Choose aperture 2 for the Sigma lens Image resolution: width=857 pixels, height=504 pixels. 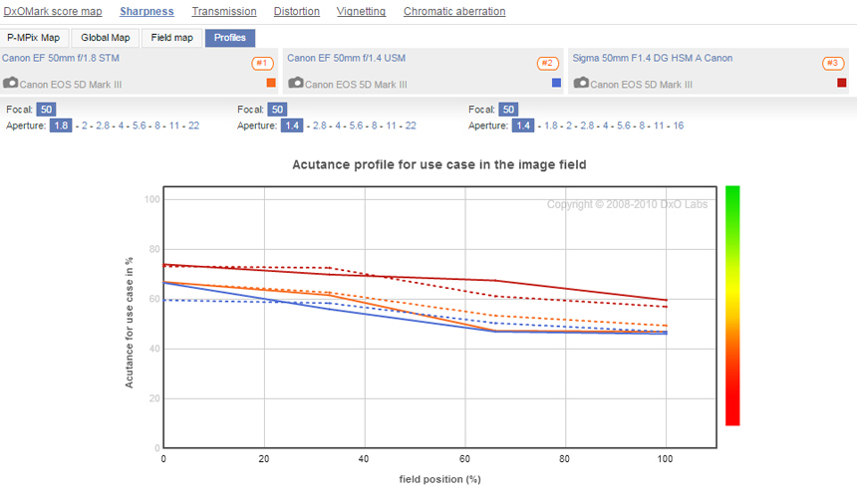(x=569, y=126)
